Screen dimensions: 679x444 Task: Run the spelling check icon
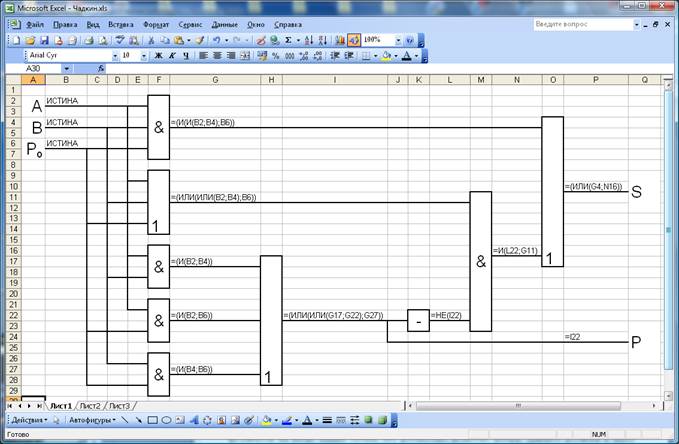pos(120,40)
